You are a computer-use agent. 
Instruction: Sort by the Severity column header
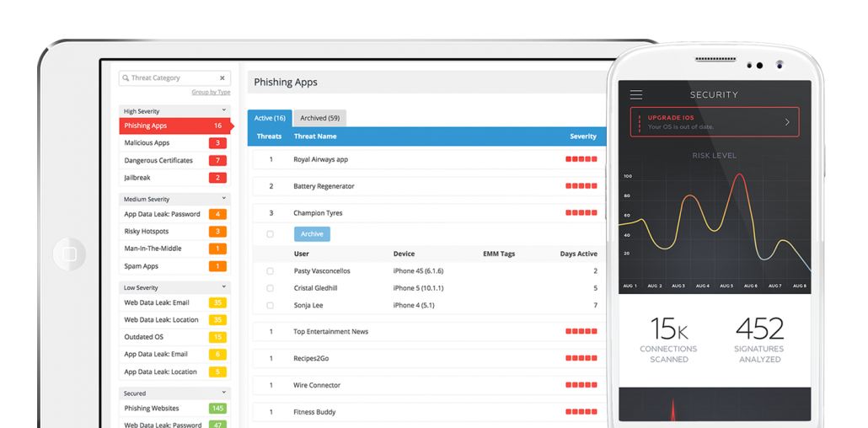coord(583,136)
